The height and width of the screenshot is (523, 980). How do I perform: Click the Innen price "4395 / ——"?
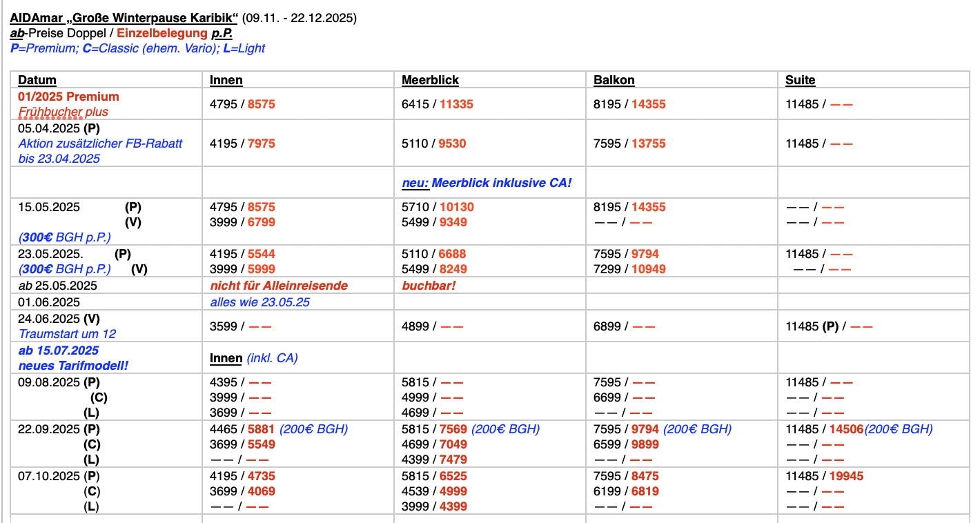pyautogui.click(x=241, y=382)
